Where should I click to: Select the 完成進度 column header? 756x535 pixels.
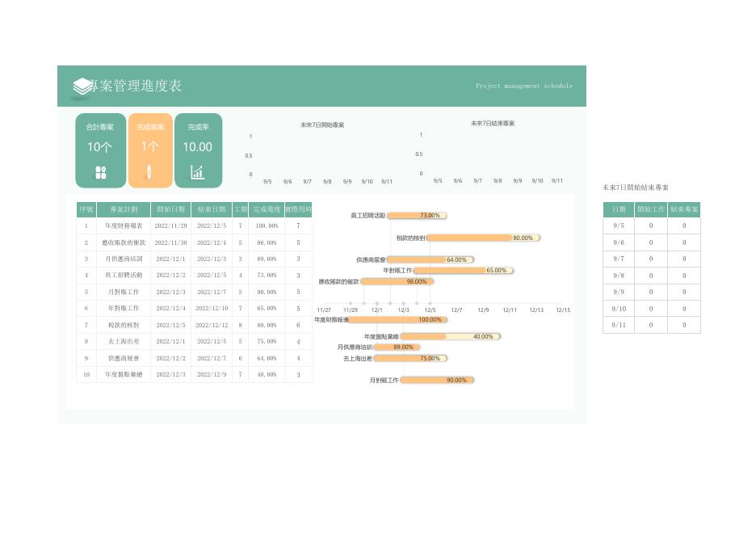(267, 209)
